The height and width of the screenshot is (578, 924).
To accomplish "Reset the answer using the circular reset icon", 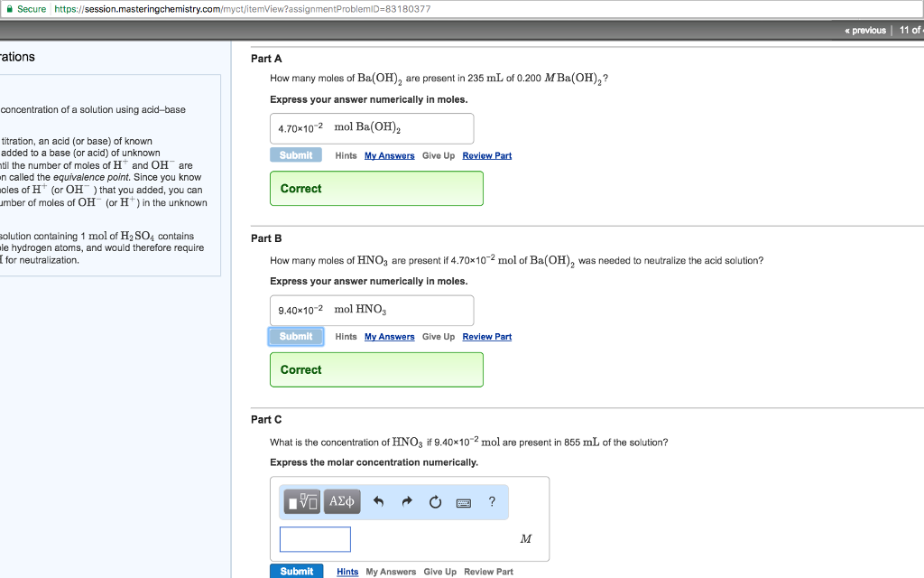I will coord(435,501).
